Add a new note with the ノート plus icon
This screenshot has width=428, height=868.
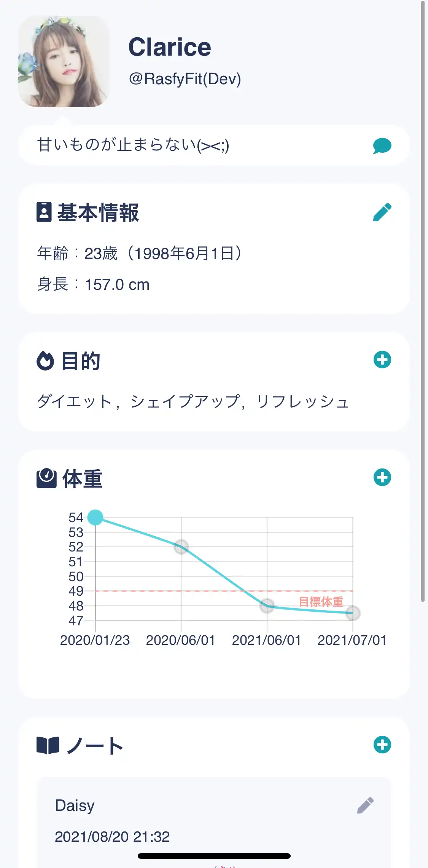pos(382,745)
